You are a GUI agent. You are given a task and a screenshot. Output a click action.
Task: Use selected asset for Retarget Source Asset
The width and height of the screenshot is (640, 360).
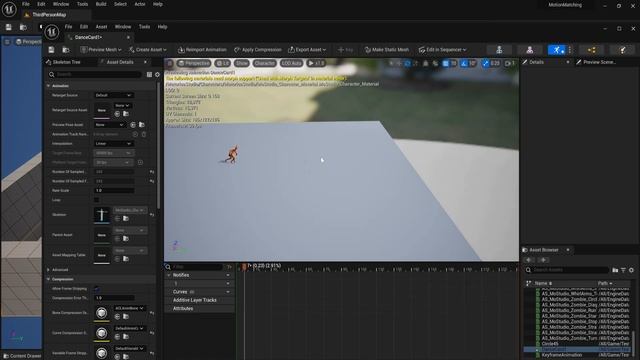pos(118,114)
